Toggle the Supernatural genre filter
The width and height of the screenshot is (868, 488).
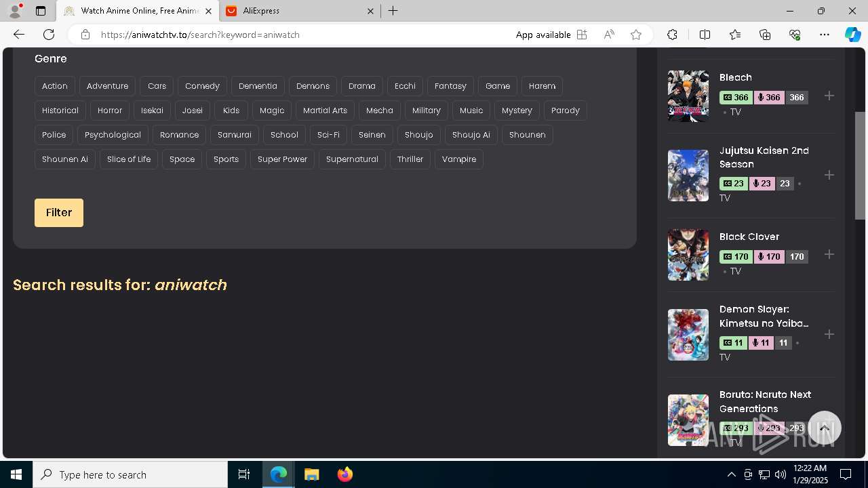click(352, 159)
